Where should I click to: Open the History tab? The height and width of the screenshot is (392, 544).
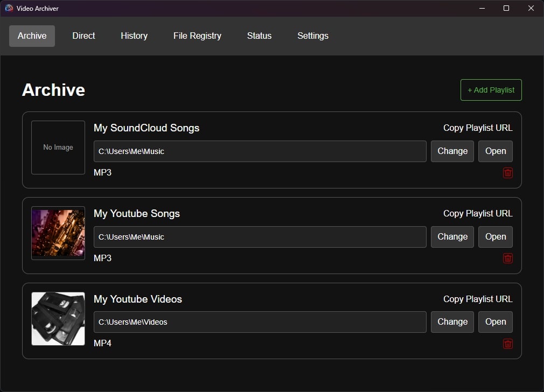[134, 36]
